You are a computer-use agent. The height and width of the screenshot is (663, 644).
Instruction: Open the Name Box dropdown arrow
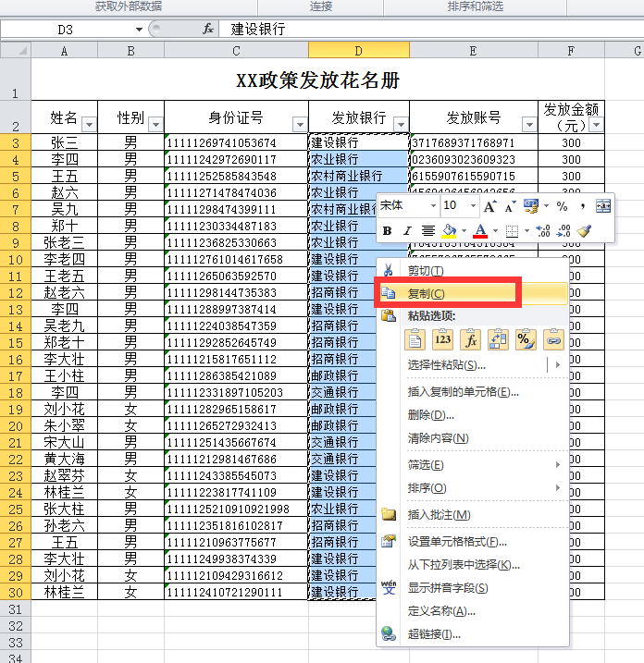pyautogui.click(x=139, y=30)
